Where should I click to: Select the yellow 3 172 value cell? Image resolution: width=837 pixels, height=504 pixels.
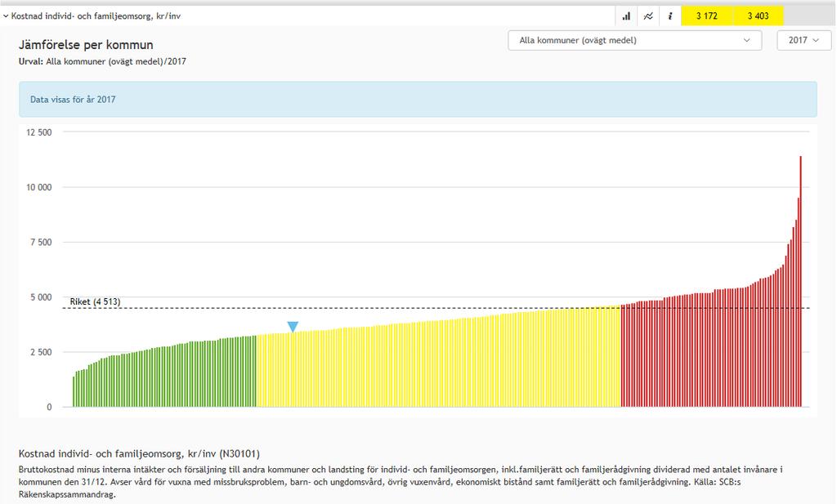707,16
